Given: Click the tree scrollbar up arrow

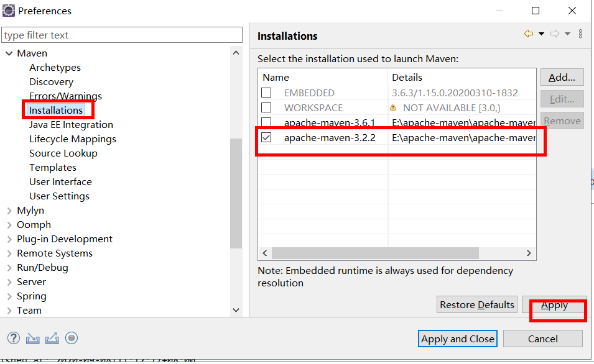Looking at the screenshot, I should 236,53.
